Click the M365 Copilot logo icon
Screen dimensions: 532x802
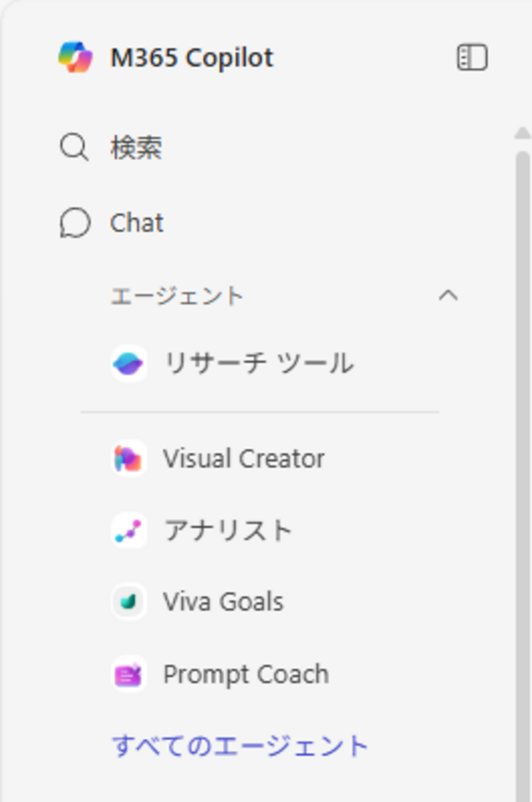(x=75, y=57)
